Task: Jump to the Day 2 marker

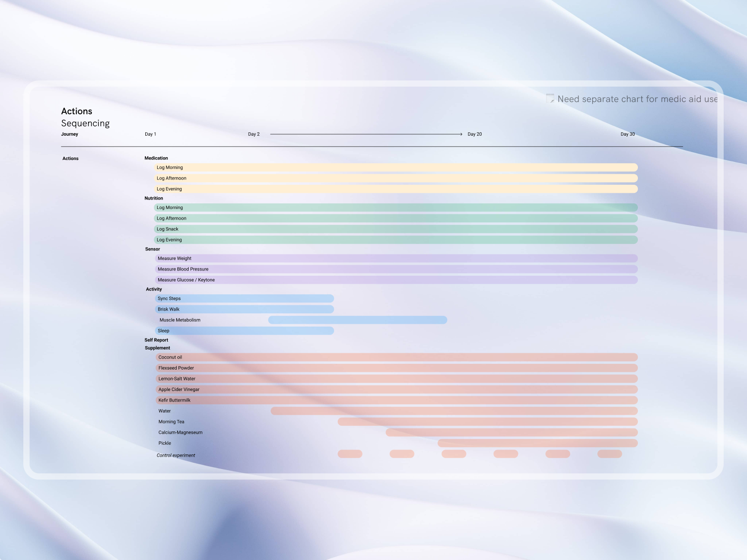Action: point(254,134)
